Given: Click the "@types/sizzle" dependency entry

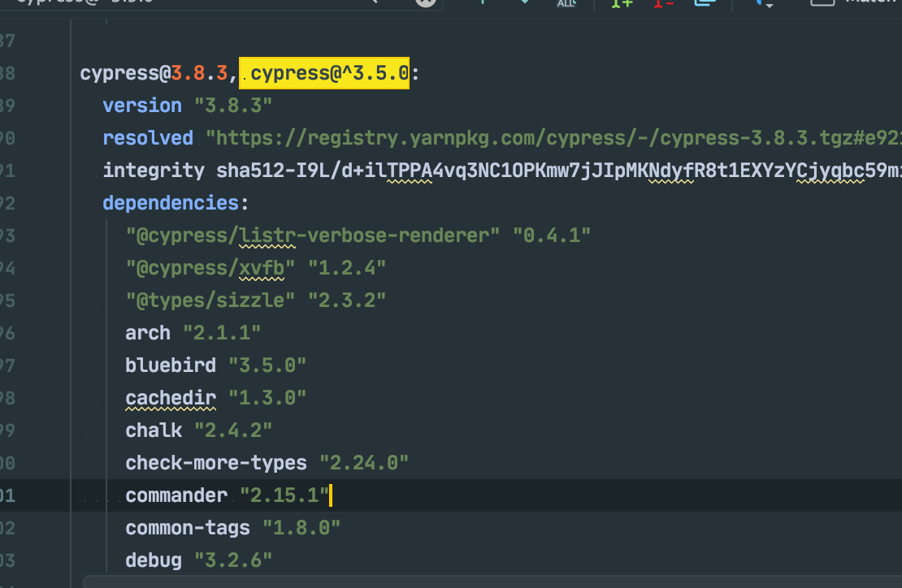Looking at the screenshot, I should coord(211,300).
